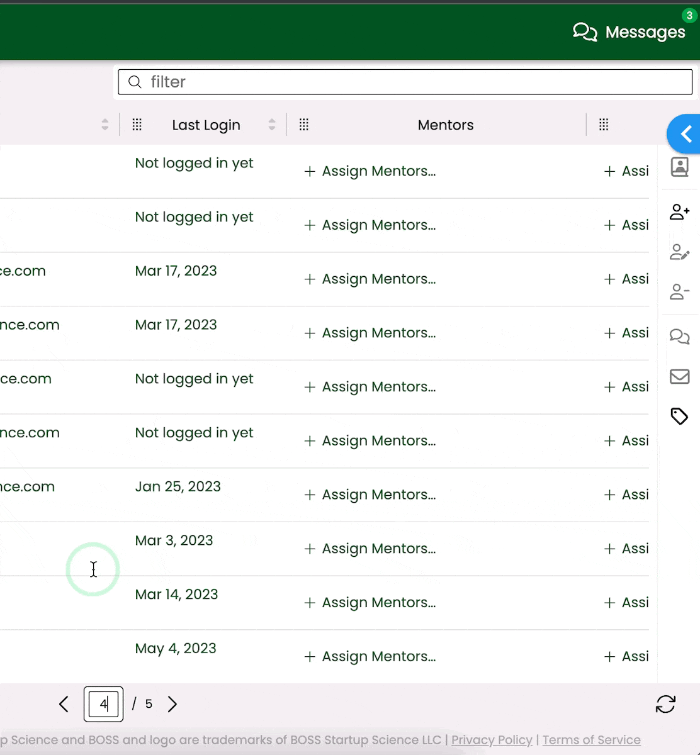Open the contact card sidebar icon
Screen dimensions: 700x755
[x=679, y=167]
